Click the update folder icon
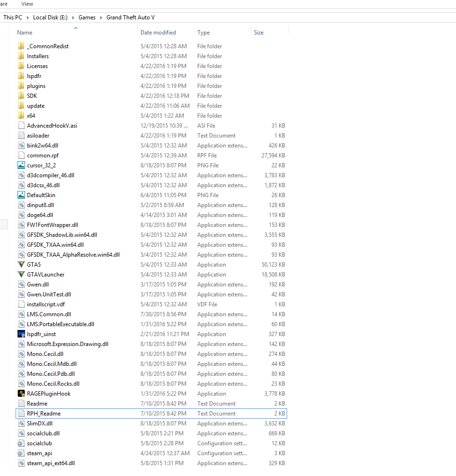Viewport: 456px width, 476px height. (x=21, y=105)
